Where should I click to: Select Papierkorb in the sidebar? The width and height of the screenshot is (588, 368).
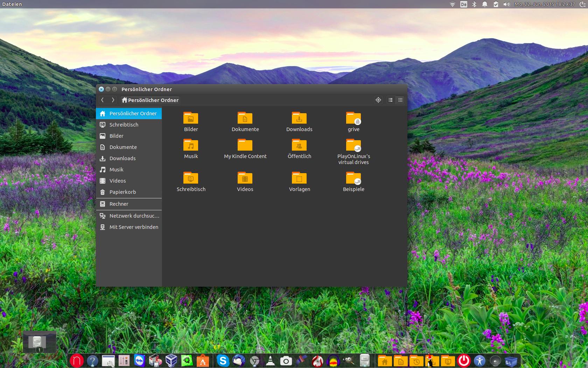122,192
